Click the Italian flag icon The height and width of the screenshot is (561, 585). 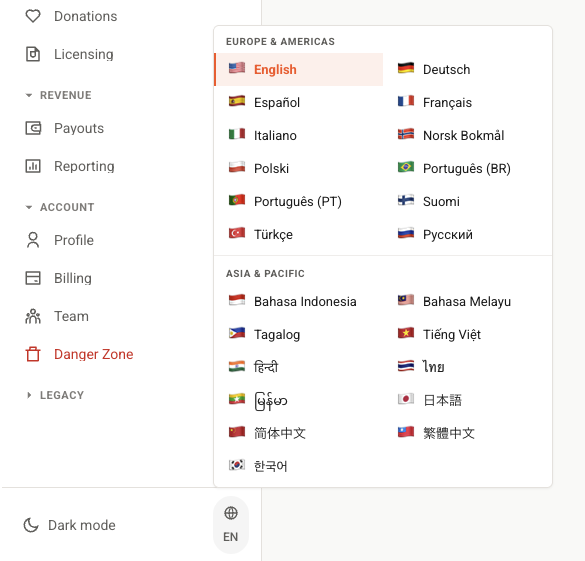pos(237,134)
